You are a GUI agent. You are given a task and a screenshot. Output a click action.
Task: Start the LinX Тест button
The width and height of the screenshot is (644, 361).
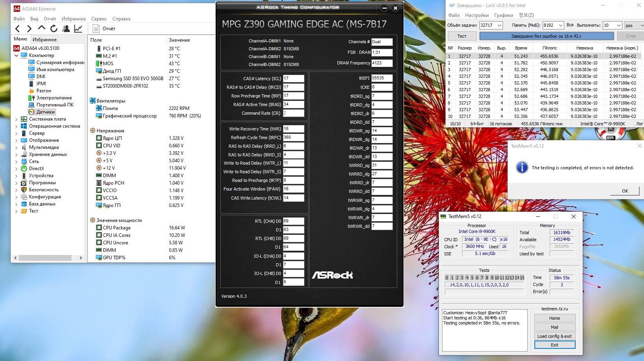click(x=462, y=36)
